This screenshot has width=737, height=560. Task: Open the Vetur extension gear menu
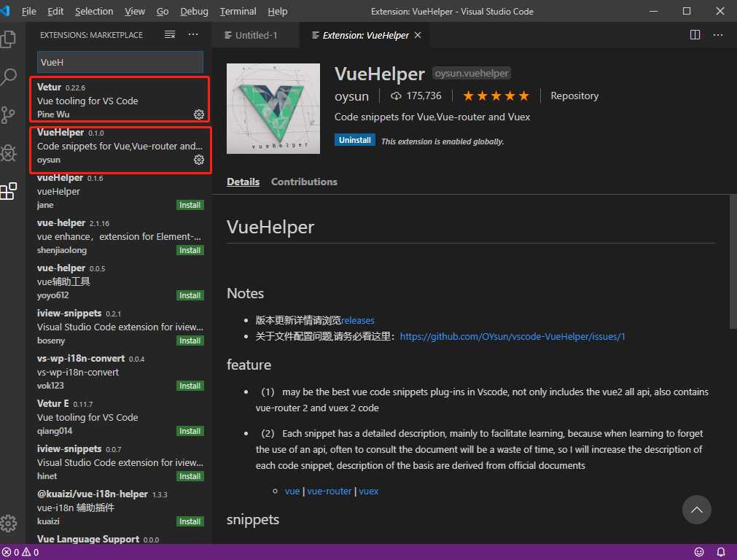click(199, 114)
